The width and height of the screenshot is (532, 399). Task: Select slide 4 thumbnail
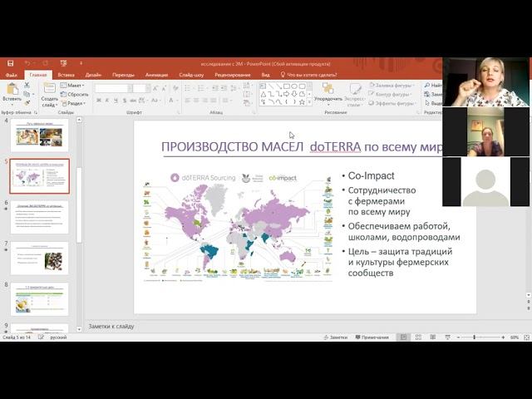[x=39, y=135]
